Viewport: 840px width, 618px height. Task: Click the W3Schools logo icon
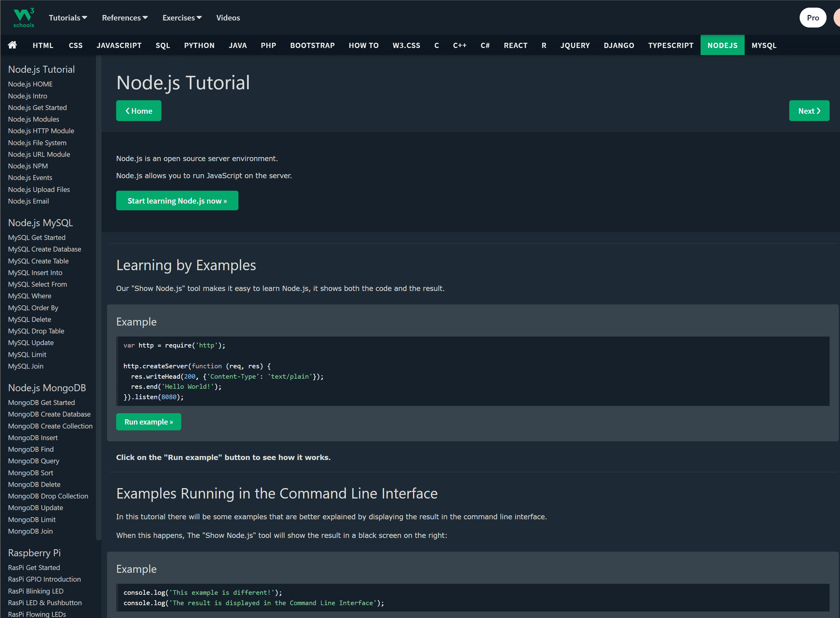pyautogui.click(x=23, y=18)
